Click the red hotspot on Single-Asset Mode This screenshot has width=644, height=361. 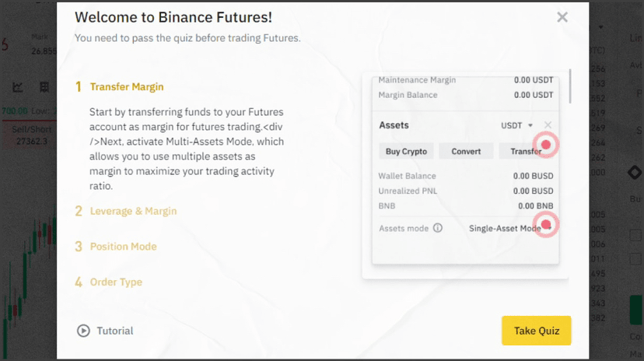546,225
